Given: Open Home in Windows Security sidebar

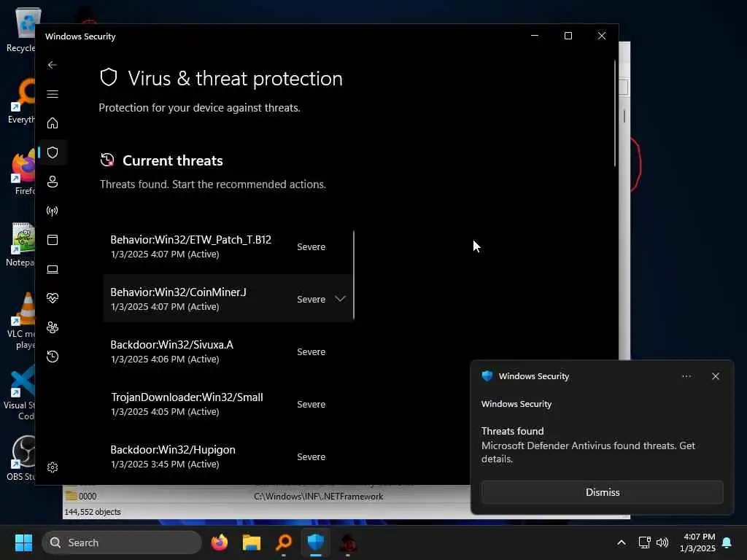Looking at the screenshot, I should (x=53, y=122).
